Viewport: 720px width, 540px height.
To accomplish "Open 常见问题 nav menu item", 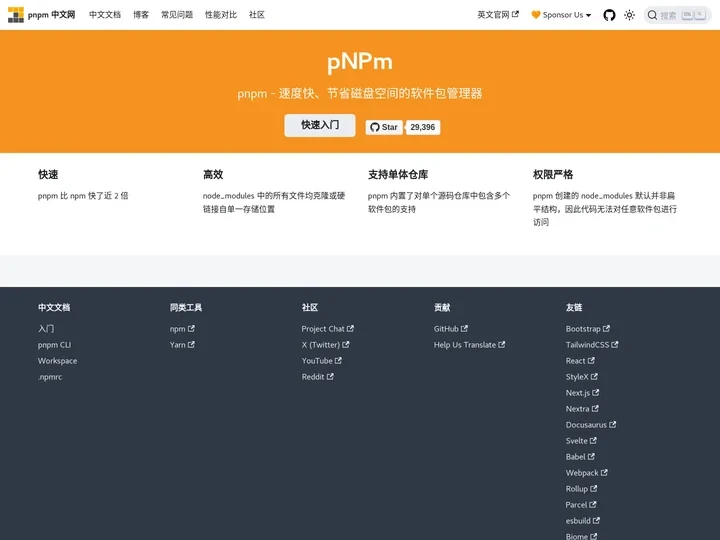I will click(x=177, y=15).
